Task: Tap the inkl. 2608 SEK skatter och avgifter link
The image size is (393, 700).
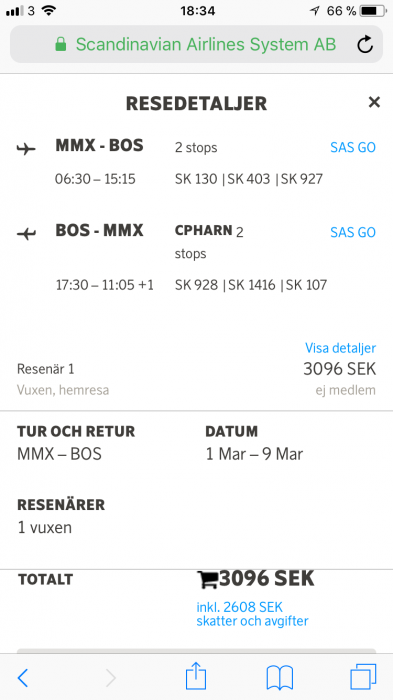Action: tap(252, 614)
